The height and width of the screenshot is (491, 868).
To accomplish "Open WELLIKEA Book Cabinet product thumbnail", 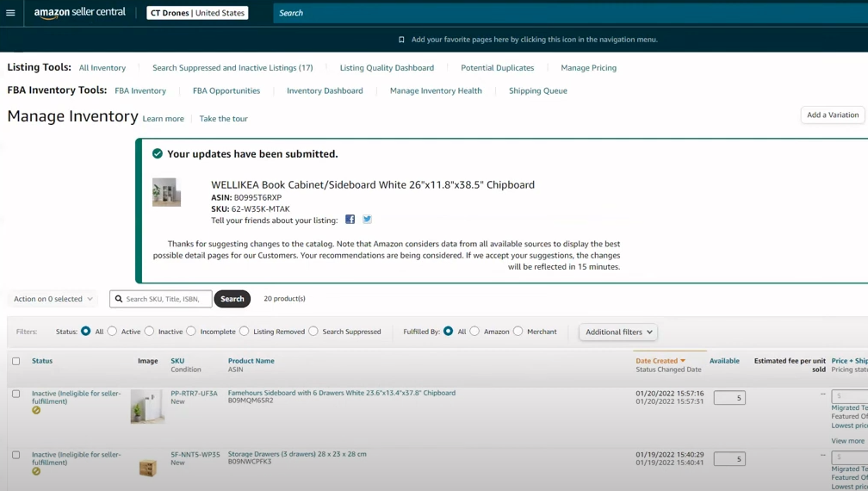I will [x=166, y=192].
